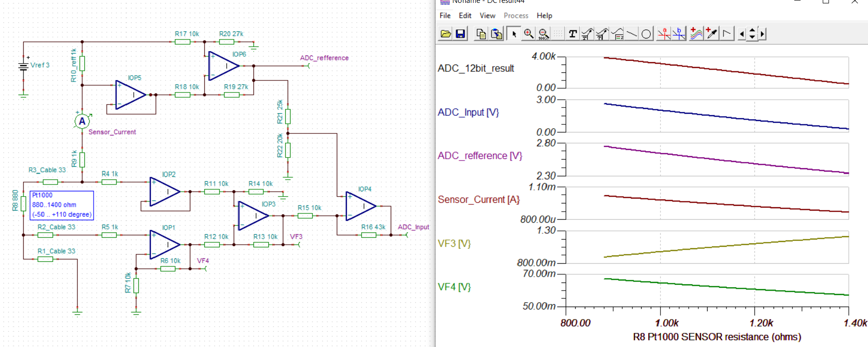Viewport: 868px width, 347px height.
Task: Toggle the dotted grid icon
Action: (x=558, y=34)
